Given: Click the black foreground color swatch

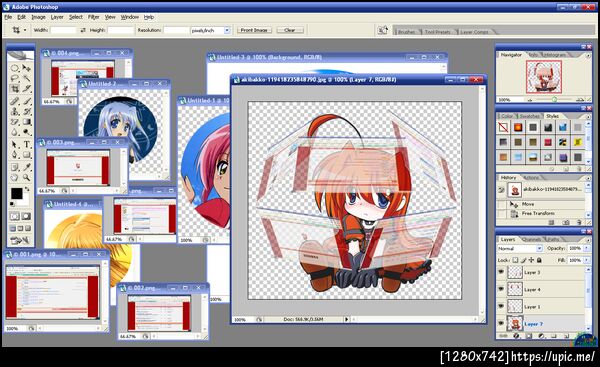Looking at the screenshot, I should (x=16, y=193).
